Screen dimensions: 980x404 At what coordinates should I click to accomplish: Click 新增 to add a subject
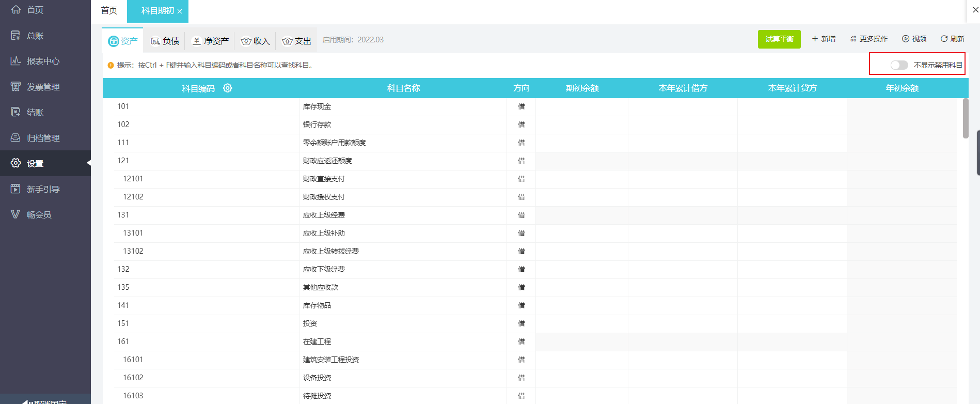coord(824,39)
